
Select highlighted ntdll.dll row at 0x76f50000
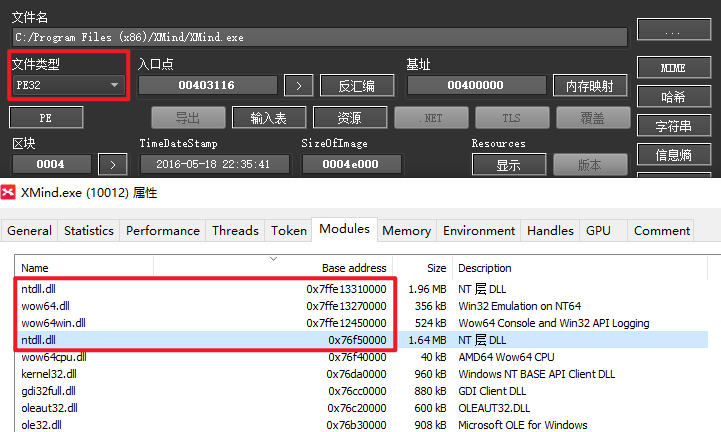coord(361,340)
